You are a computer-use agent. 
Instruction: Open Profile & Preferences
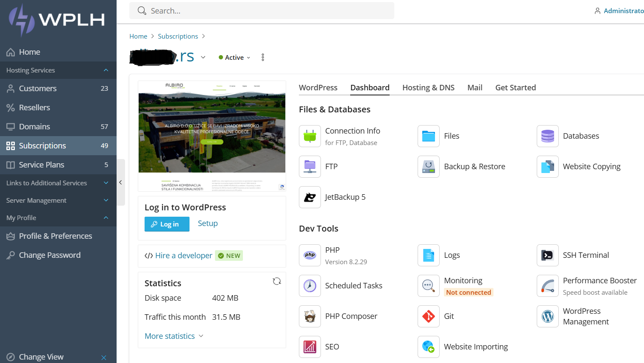pyautogui.click(x=58, y=236)
